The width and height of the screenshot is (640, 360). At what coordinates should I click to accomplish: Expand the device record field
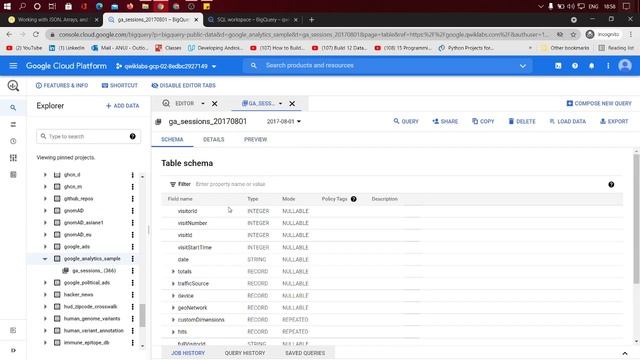(x=173, y=296)
